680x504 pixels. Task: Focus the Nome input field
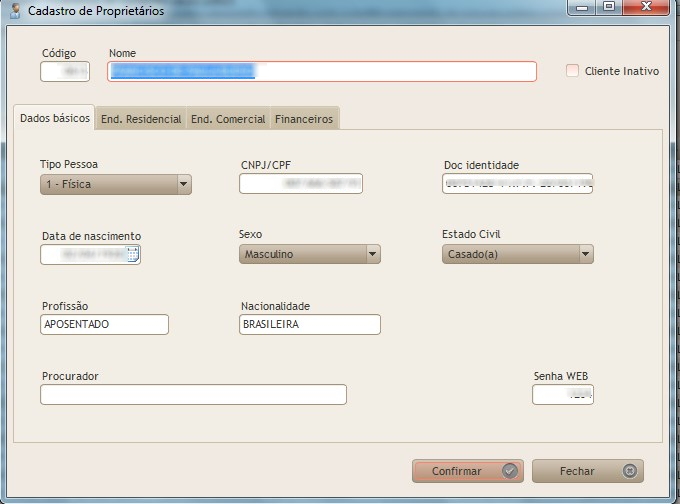point(322,72)
